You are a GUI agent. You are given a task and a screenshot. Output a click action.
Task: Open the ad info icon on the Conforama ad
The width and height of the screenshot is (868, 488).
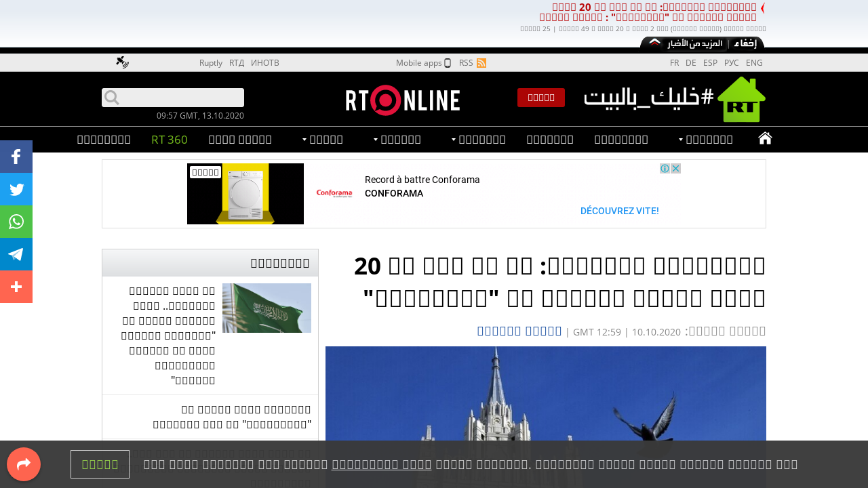665,169
